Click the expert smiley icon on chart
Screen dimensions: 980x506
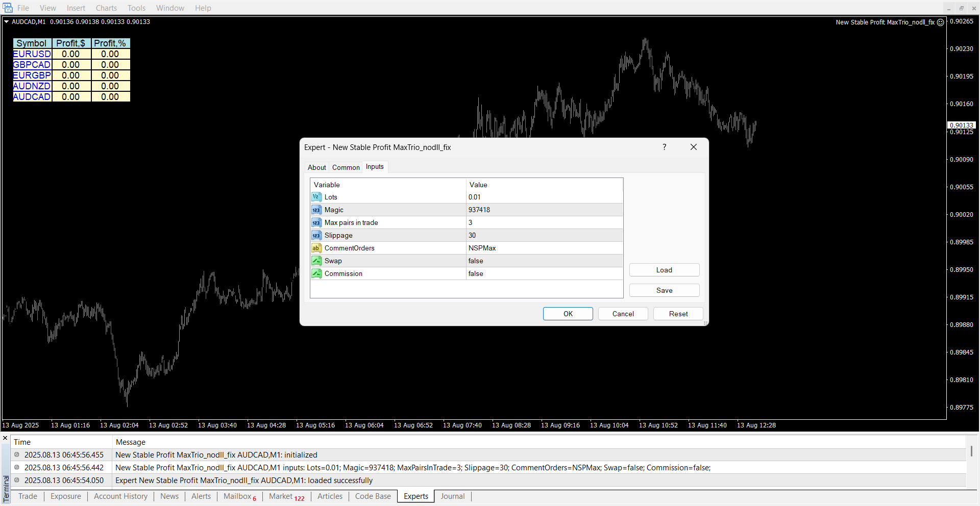click(x=941, y=22)
